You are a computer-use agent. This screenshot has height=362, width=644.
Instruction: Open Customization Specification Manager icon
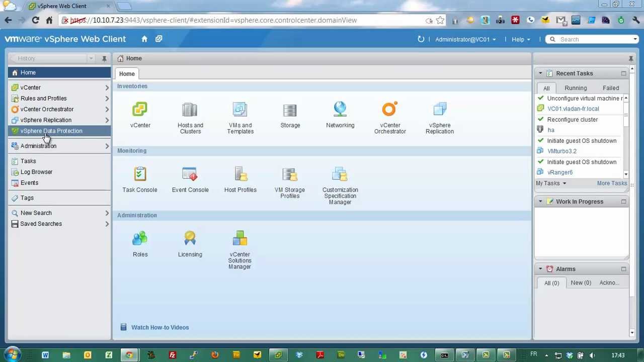point(340,174)
